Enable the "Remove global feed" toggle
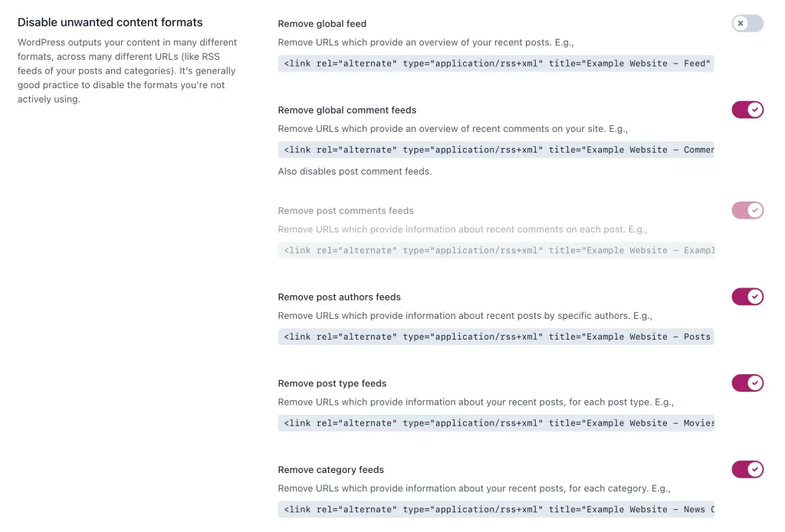 747,24
